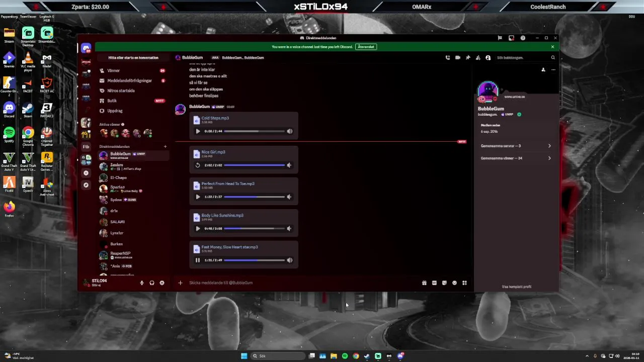Click the title bar flag icon
Image resolution: width=644 pixels, height=362 pixels.
click(x=500, y=38)
